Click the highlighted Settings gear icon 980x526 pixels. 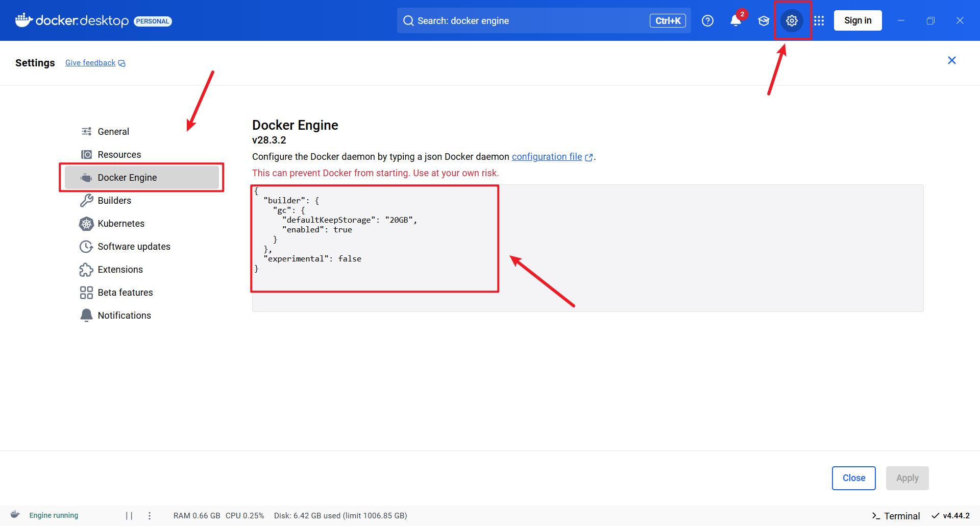[x=792, y=20]
